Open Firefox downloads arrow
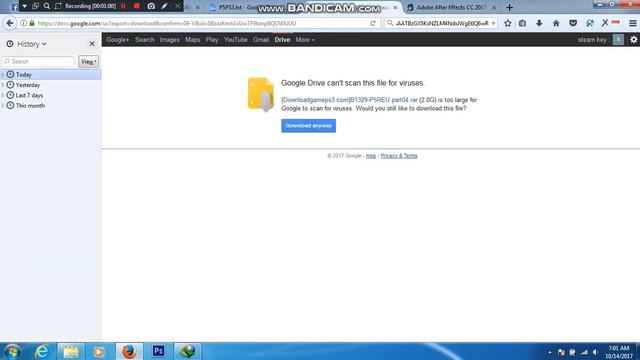The image size is (640, 360). [539, 23]
